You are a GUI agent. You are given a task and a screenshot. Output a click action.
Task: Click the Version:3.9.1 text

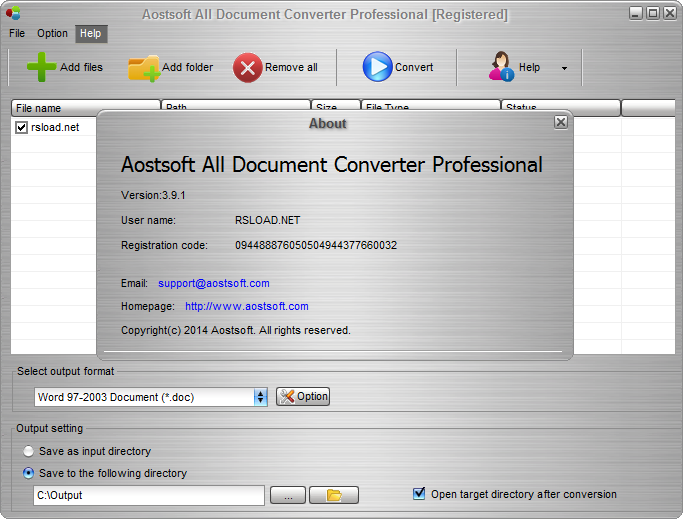click(153, 195)
